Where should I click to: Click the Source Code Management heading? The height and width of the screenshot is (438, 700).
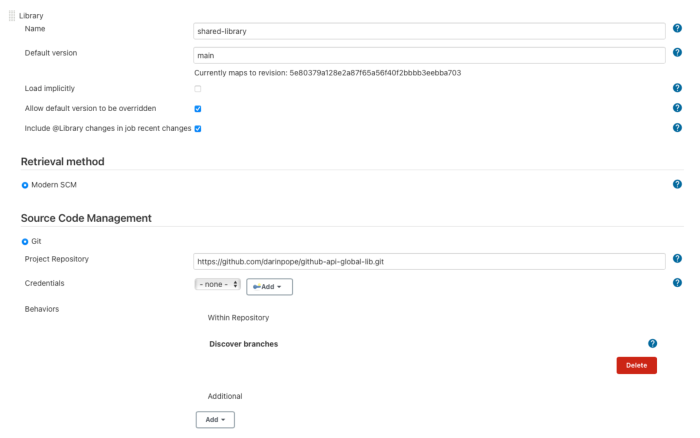point(86,218)
